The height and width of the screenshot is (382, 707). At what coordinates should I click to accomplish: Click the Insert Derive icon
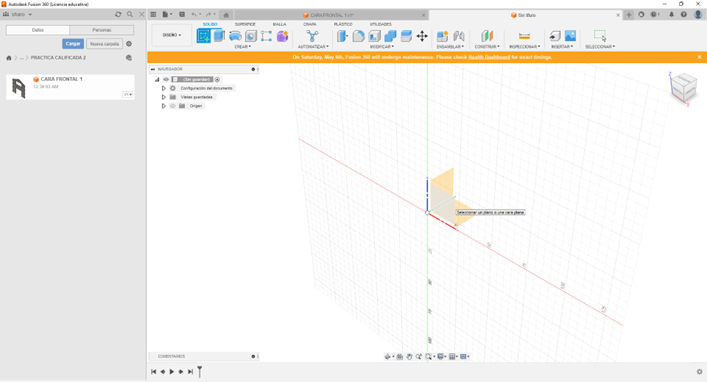(555, 36)
